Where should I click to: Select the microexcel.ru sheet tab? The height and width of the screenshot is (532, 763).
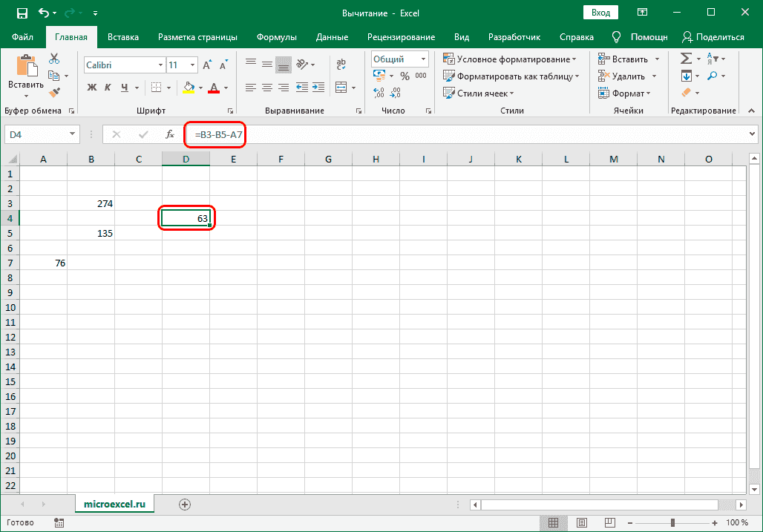[114, 503]
